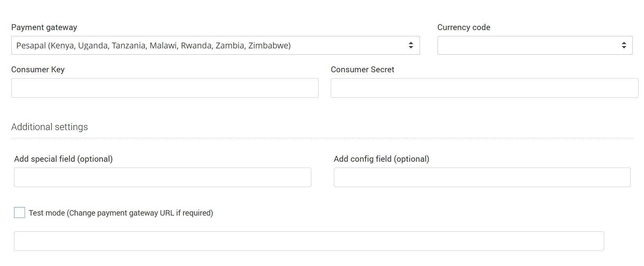The image size is (644, 266).
Task: Click inside the Consumer Secret field
Action: [x=484, y=88]
